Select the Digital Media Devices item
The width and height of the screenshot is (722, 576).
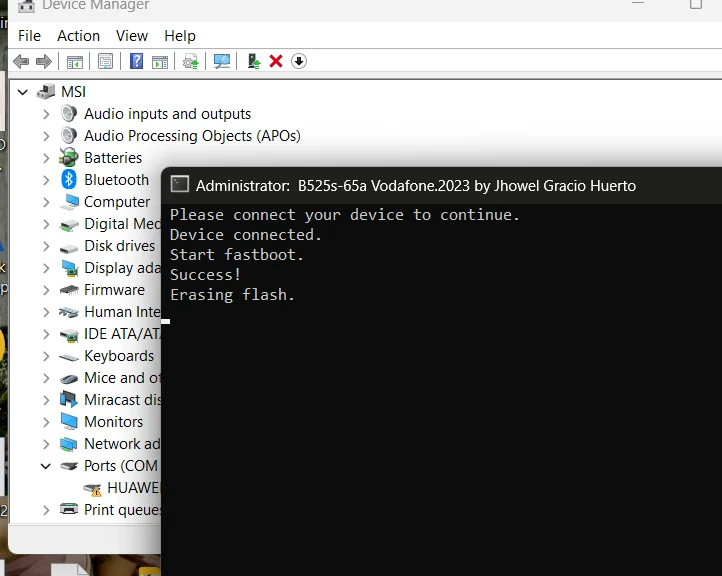(122, 224)
